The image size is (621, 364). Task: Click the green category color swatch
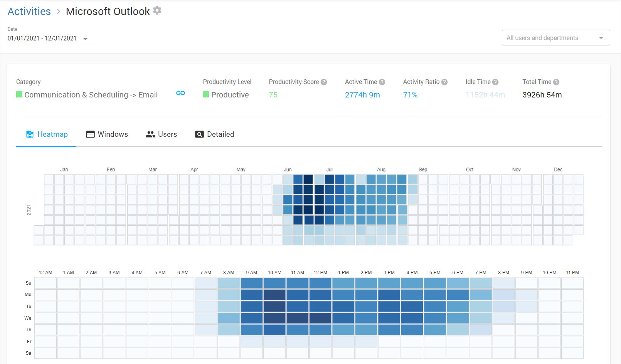(19, 94)
